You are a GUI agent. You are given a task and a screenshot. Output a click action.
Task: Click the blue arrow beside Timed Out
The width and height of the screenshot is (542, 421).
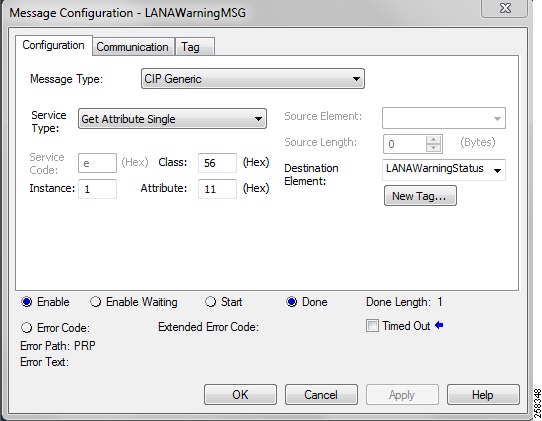click(x=439, y=325)
